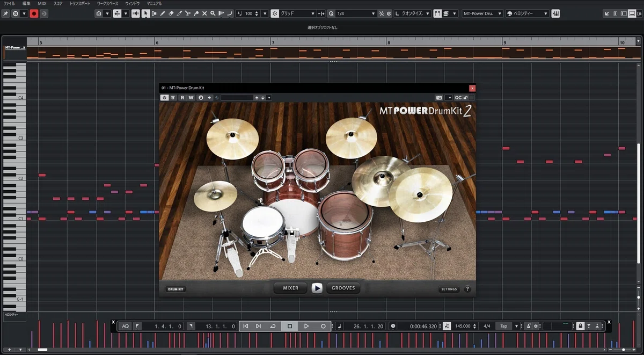This screenshot has width=644, height=355.
Task: Select the Split scissors tool
Action: (x=187, y=13)
